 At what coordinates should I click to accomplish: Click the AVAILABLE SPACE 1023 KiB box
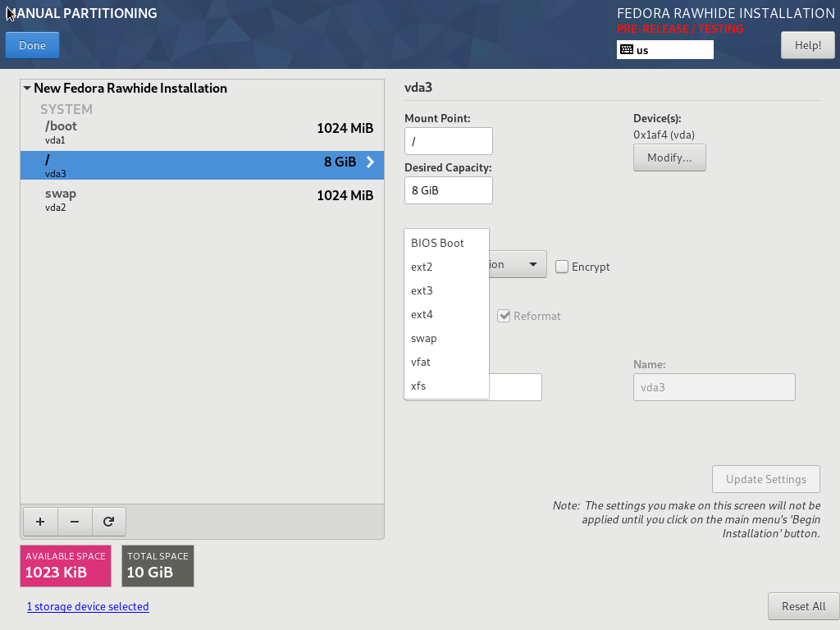pyautogui.click(x=66, y=566)
